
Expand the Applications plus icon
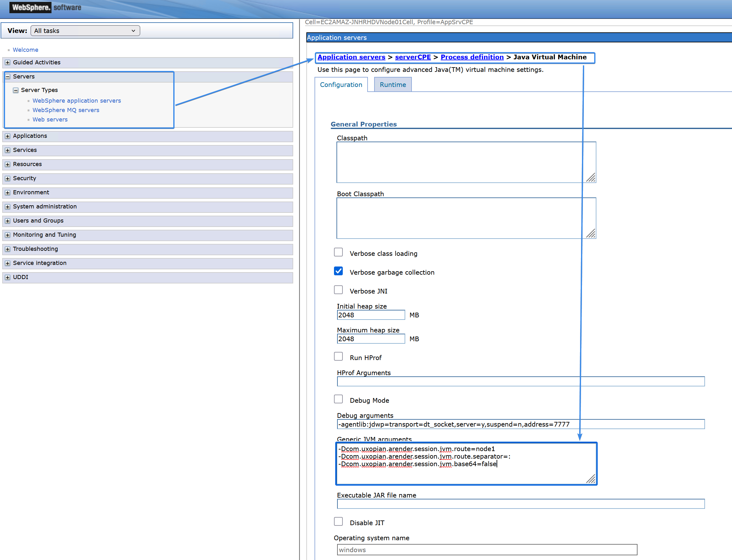7,136
